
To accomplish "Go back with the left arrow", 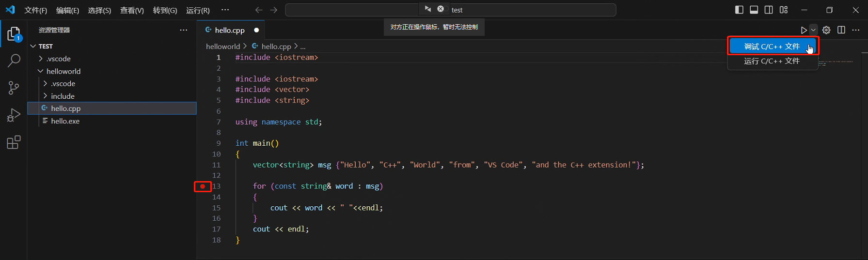I will coord(259,10).
